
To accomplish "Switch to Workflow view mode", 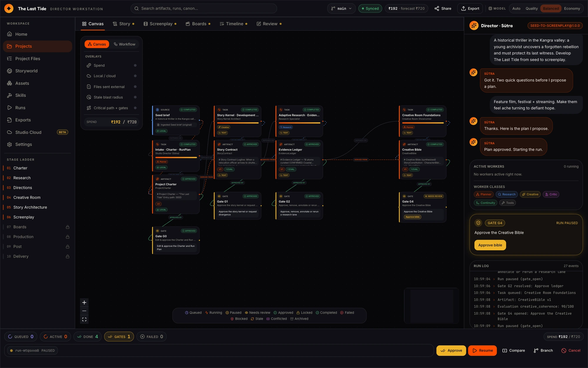I will click(125, 44).
